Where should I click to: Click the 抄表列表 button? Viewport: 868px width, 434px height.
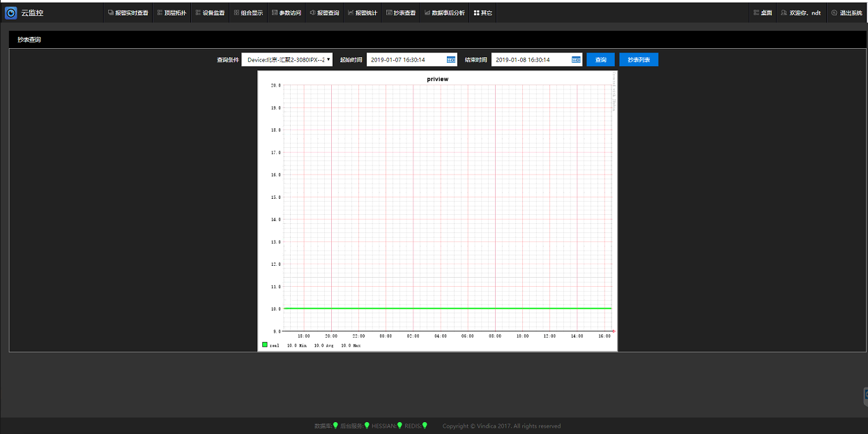[x=638, y=60]
